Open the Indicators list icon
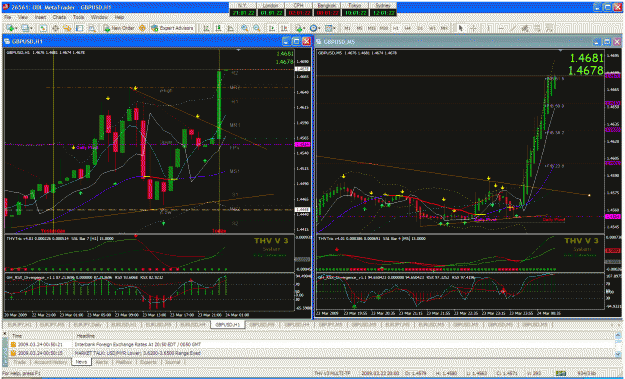 click(299, 28)
